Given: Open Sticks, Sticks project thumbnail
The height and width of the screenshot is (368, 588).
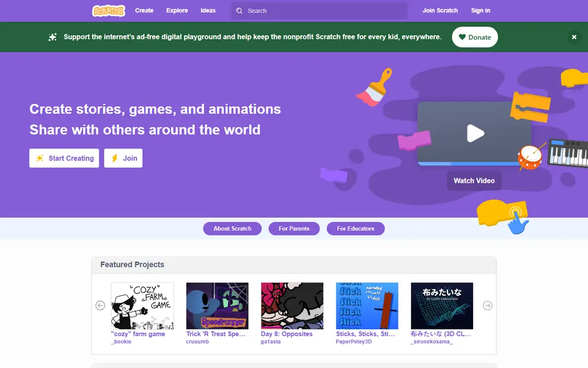Looking at the screenshot, I should pyautogui.click(x=367, y=306).
